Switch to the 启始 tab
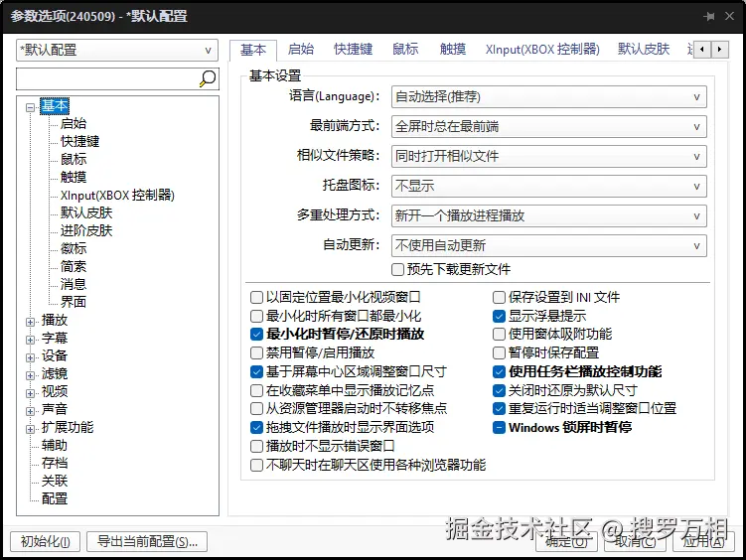The height and width of the screenshot is (560, 746). coord(301,49)
